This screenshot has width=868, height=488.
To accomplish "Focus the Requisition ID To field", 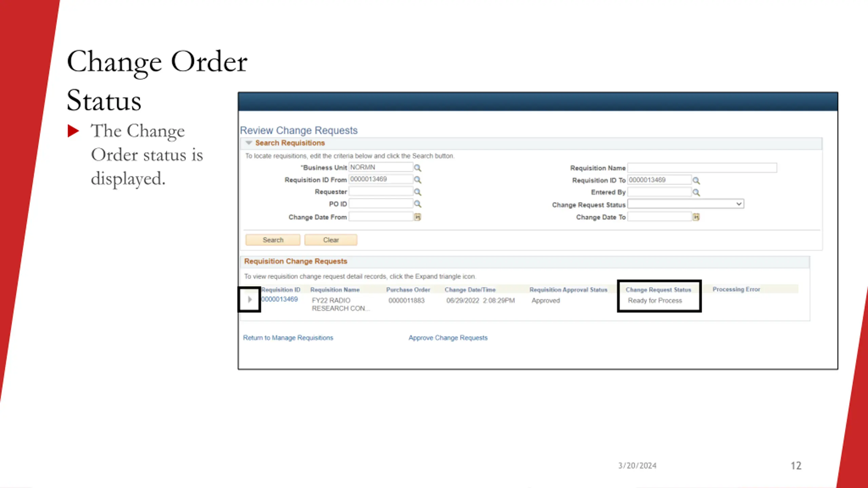I will tap(659, 180).
